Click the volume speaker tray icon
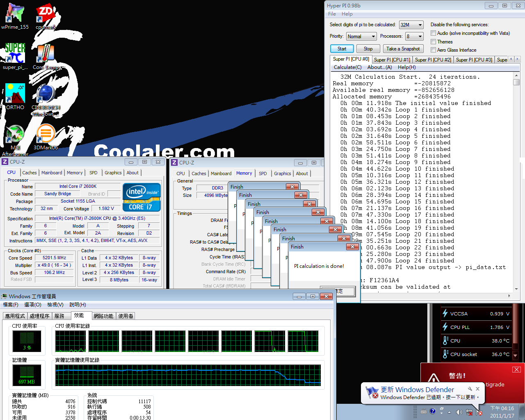The image size is (525, 420). (x=459, y=412)
